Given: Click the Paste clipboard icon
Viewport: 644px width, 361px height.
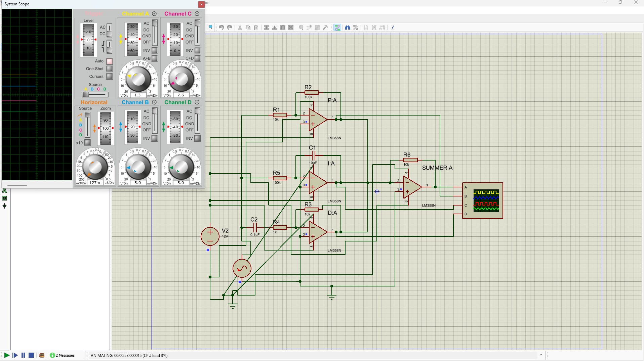Looking at the screenshot, I should point(256,28).
